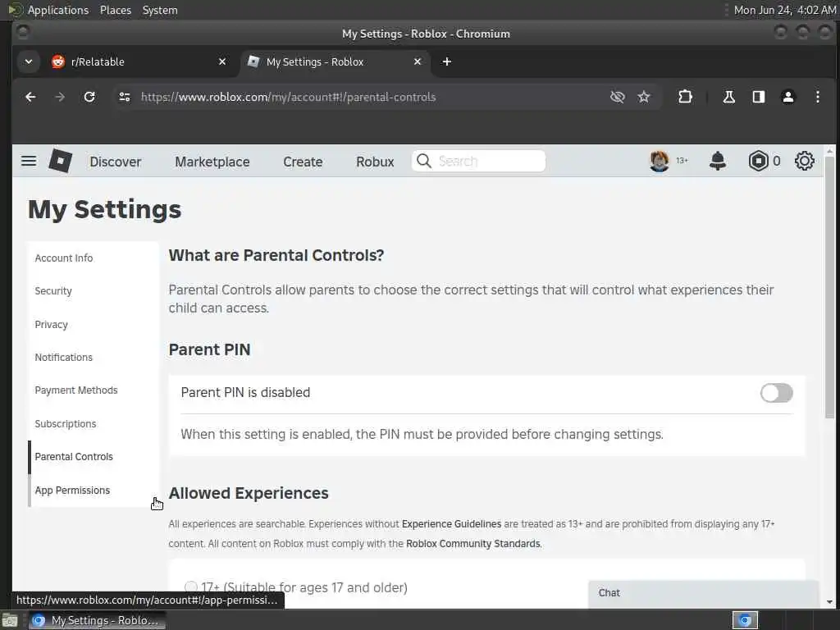Image resolution: width=840 pixels, height=630 pixels.
Task: Click the user avatar thumbnail
Action: (660, 161)
